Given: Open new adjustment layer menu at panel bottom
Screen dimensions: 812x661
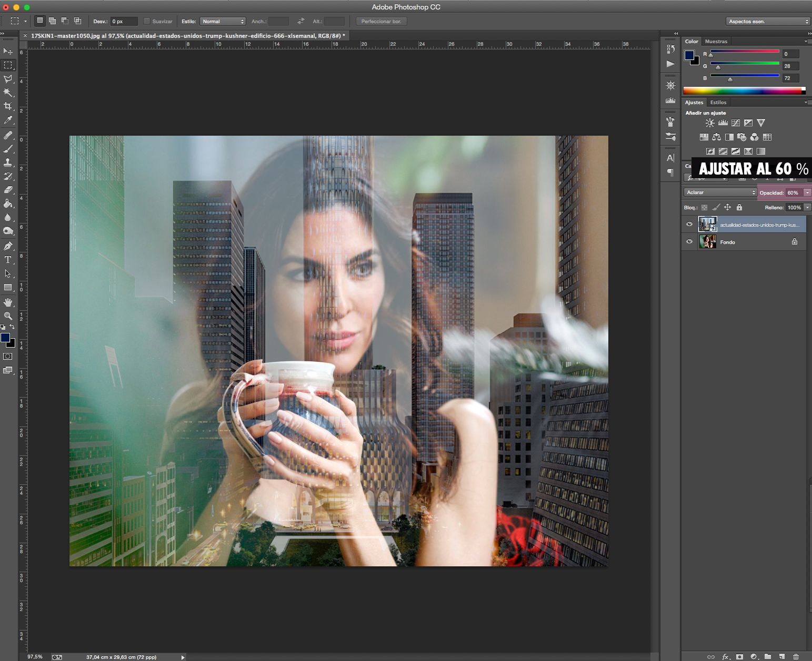Looking at the screenshot, I should pyautogui.click(x=754, y=656).
